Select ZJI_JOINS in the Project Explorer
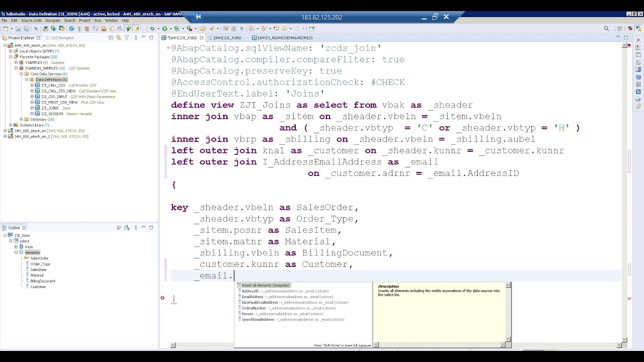This screenshot has height=362, width=644. (x=50, y=108)
